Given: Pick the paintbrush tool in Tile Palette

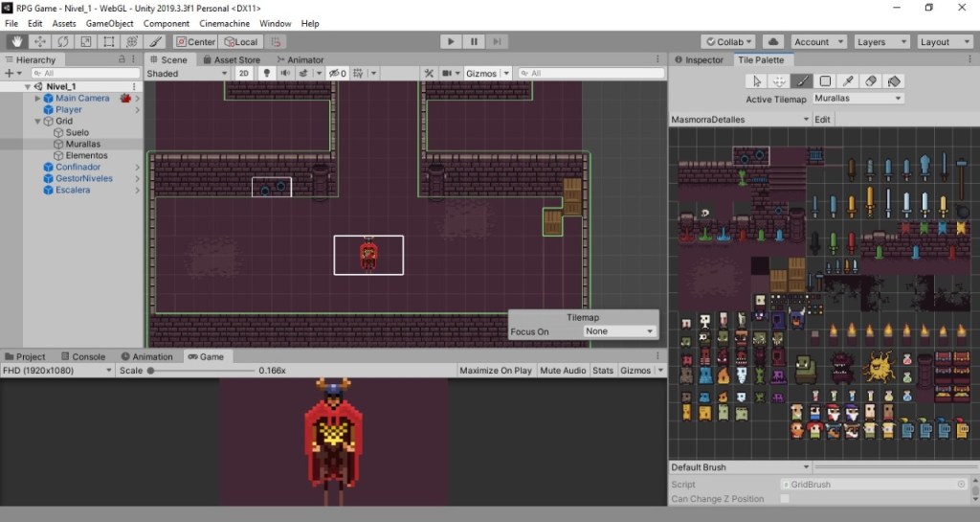Looking at the screenshot, I should (x=802, y=81).
